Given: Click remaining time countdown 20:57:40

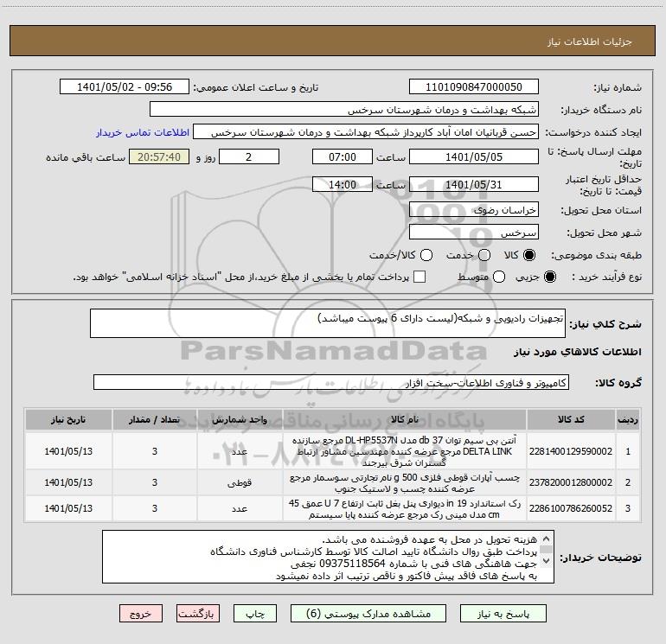Looking at the screenshot, I should pyautogui.click(x=159, y=157).
